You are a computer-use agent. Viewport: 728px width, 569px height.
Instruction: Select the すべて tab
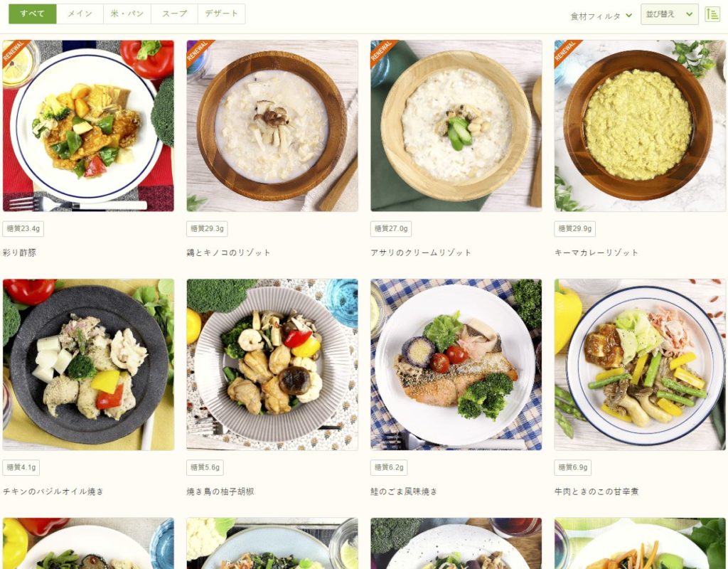click(x=33, y=14)
